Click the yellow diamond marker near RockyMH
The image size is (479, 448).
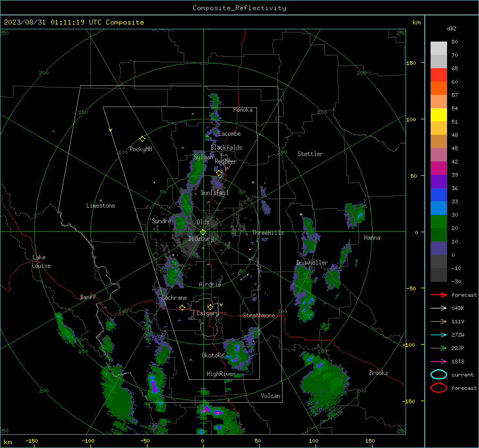coord(142,139)
